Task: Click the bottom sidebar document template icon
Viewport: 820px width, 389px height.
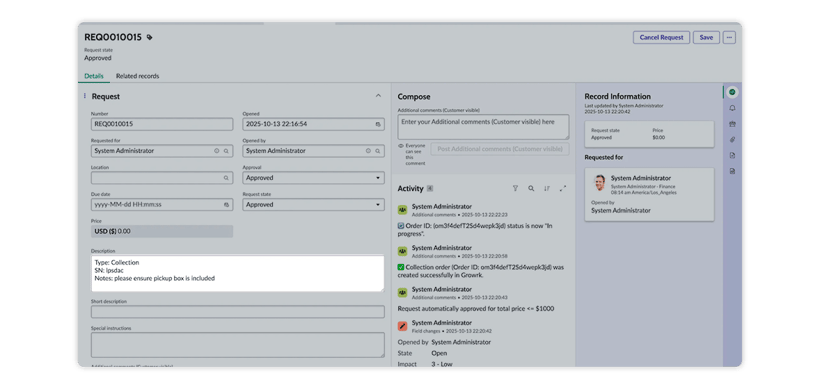Action: tap(732, 171)
